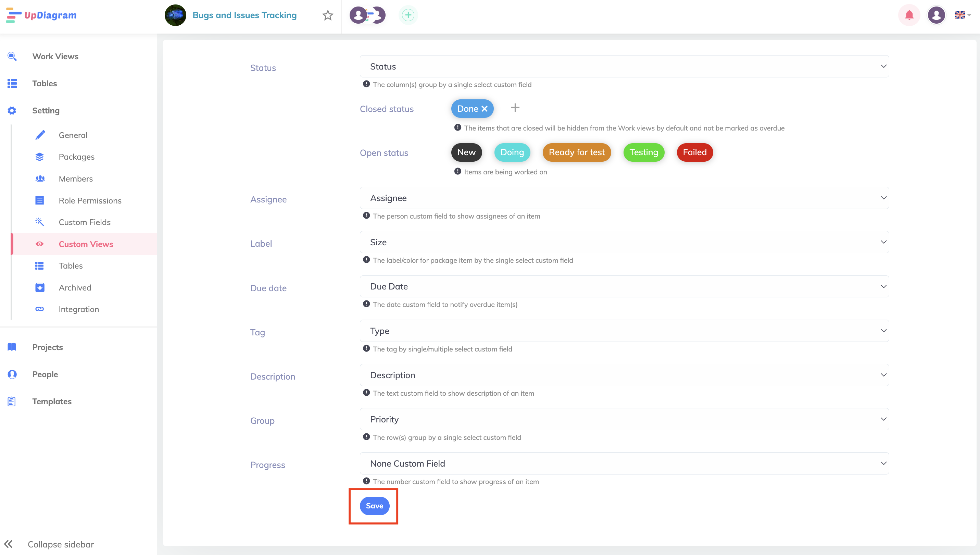This screenshot has height=555, width=980.
Task: Remove the Done closed status
Action: click(x=485, y=109)
